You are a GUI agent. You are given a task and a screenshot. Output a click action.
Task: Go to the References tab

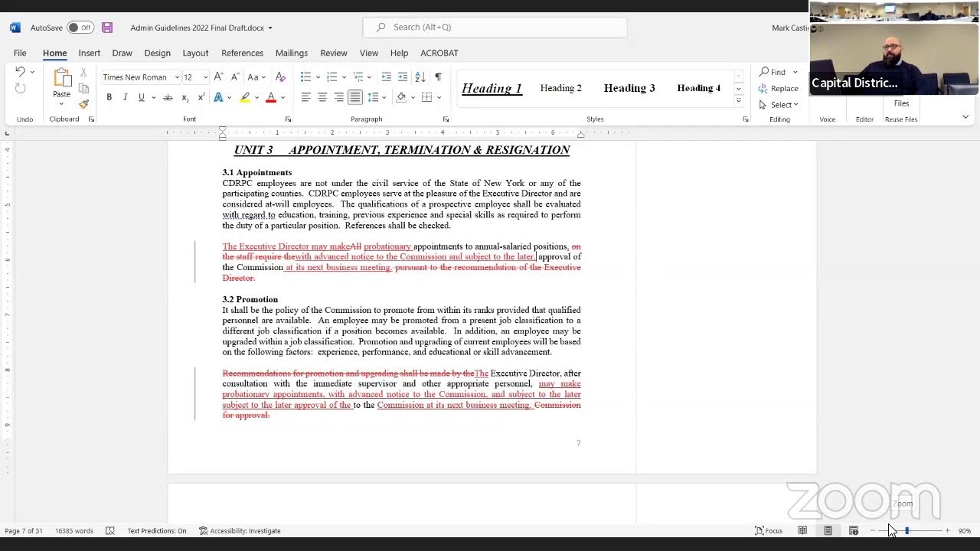[x=242, y=53]
